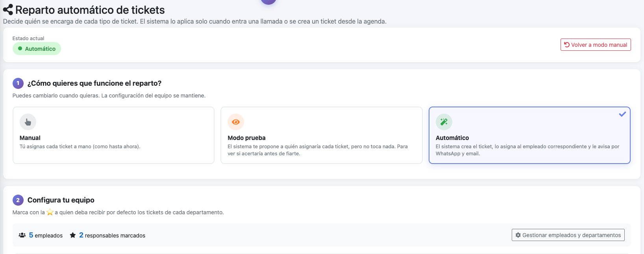Click the 'Tú asignas cada ticket a mano' description
The width and height of the screenshot is (644, 254).
tap(80, 147)
